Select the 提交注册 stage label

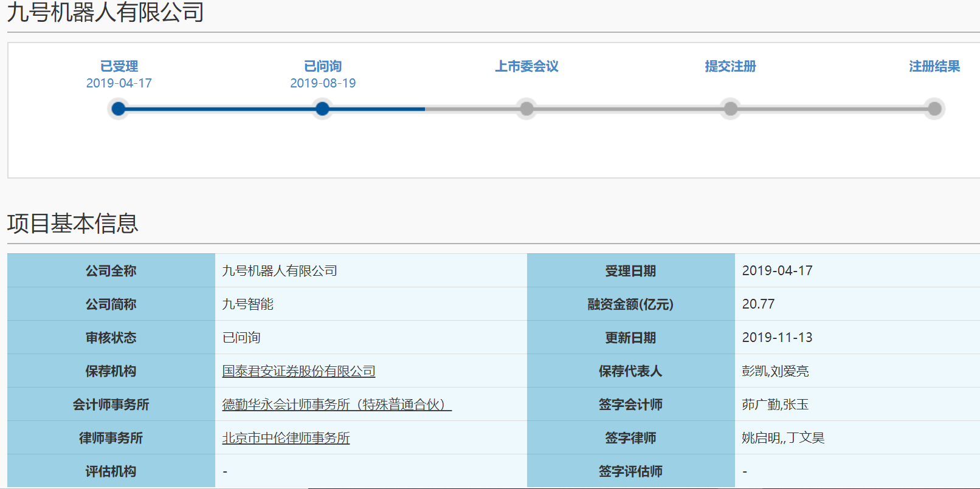click(730, 66)
